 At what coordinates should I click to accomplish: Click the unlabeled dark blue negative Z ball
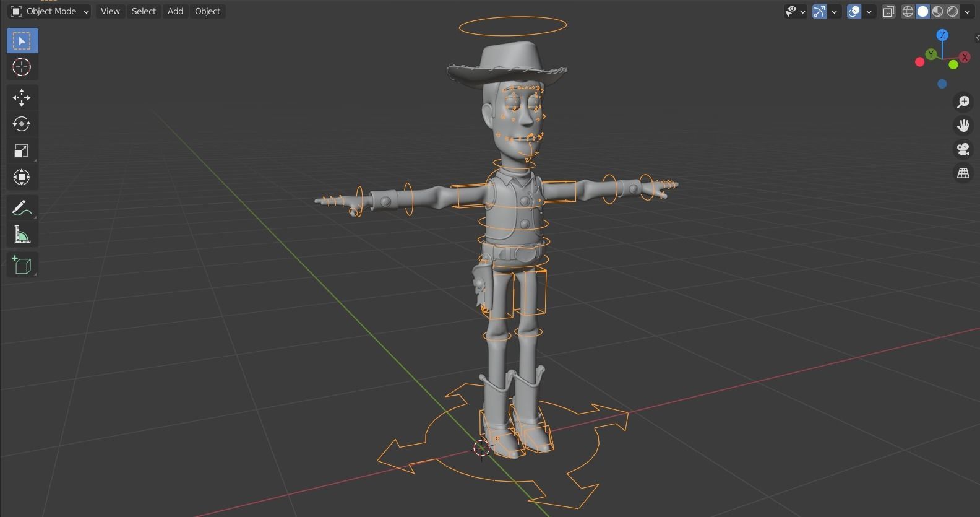point(942,84)
